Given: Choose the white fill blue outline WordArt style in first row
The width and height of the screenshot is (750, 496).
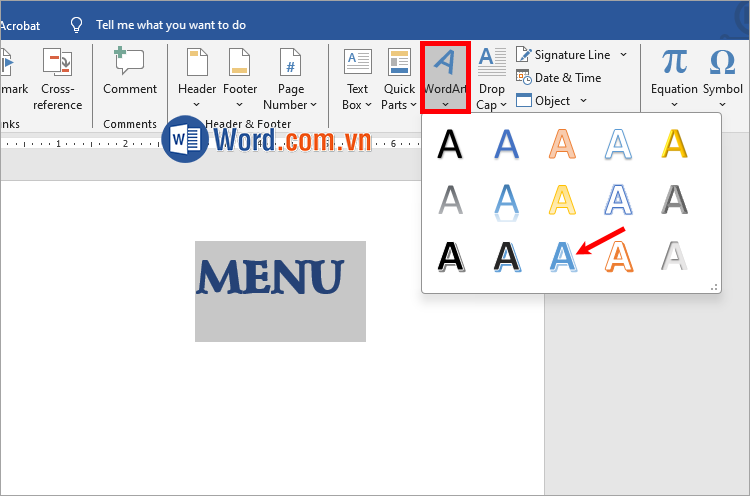Looking at the screenshot, I should [618, 143].
